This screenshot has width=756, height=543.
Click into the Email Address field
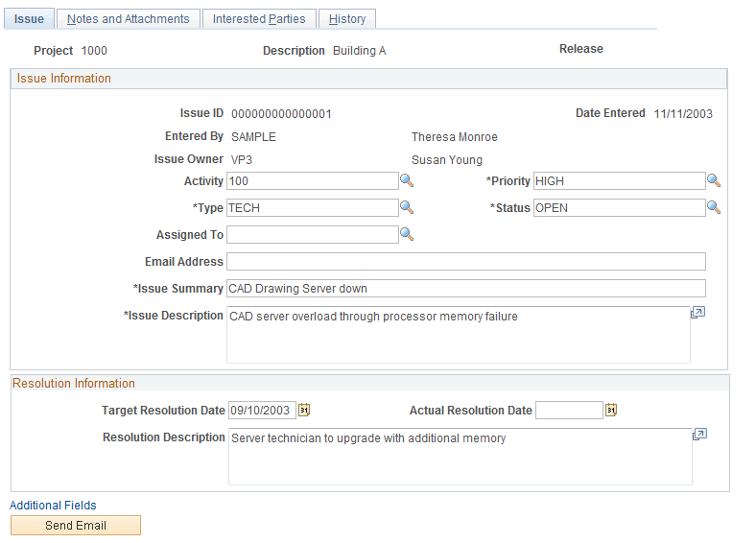pos(466,261)
